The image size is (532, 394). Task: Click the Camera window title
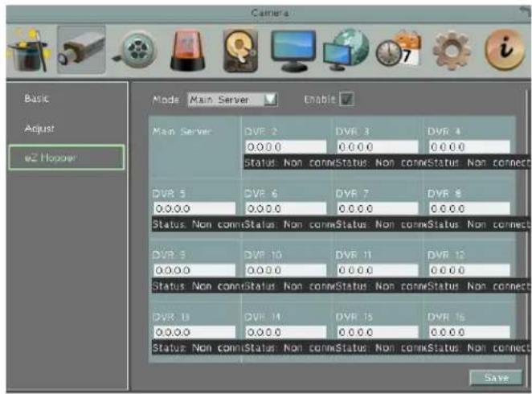pos(270,13)
